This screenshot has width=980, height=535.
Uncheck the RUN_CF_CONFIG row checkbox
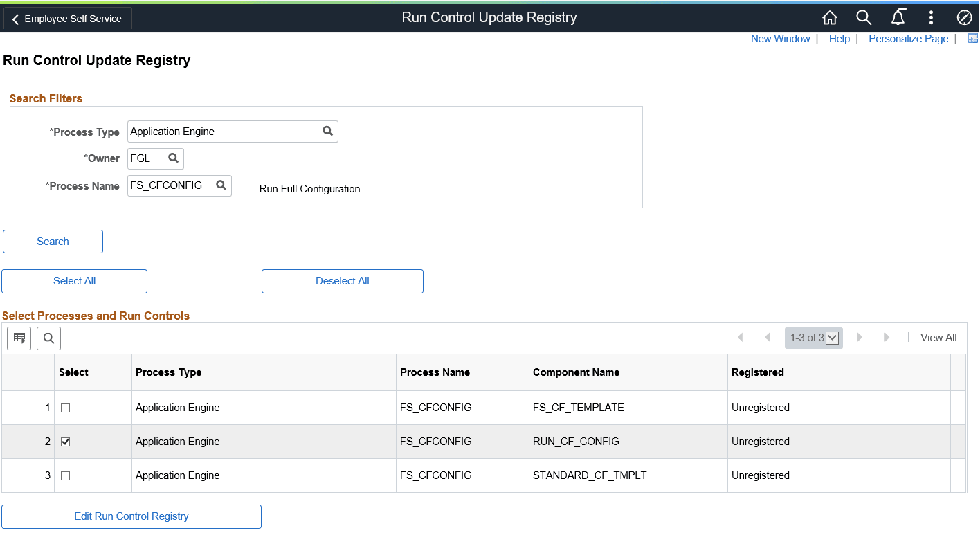coord(65,442)
